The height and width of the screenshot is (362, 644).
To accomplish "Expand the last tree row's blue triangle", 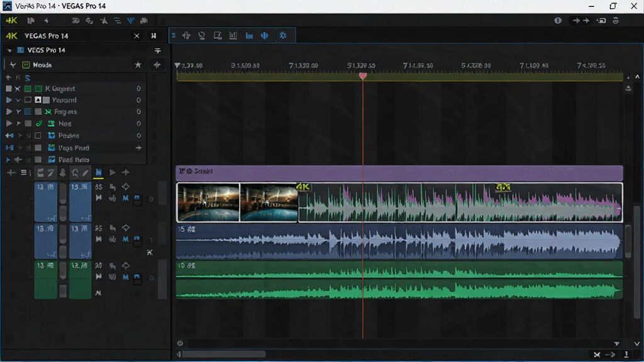I will click(8, 160).
